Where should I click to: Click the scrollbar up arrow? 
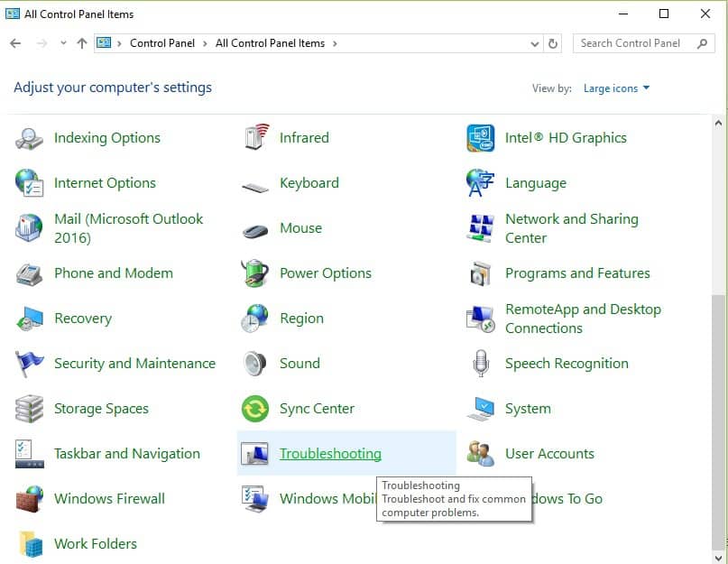click(x=718, y=123)
